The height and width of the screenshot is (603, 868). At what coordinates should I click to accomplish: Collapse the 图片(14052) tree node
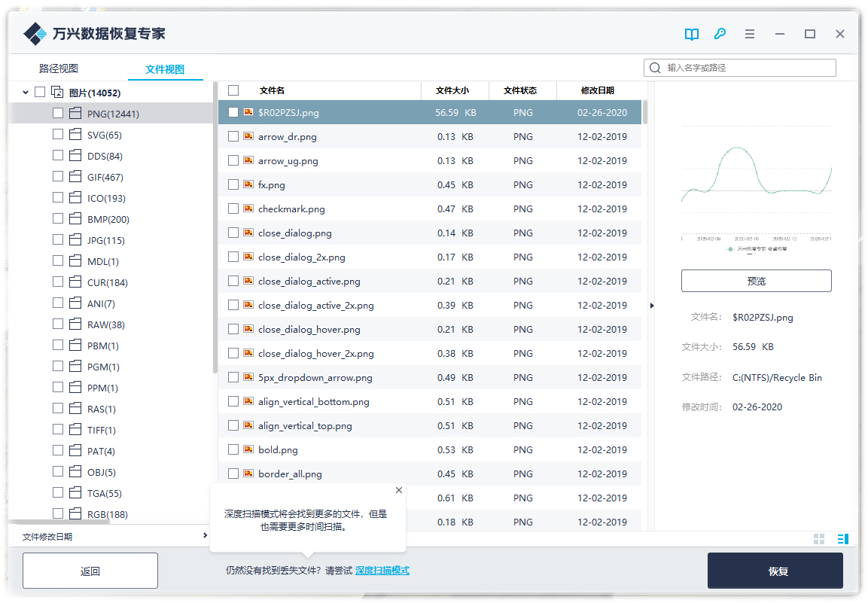[26, 93]
